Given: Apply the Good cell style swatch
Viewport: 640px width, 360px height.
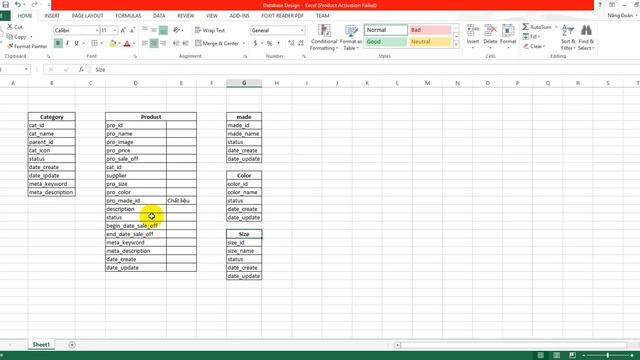Looking at the screenshot, I should (x=385, y=42).
